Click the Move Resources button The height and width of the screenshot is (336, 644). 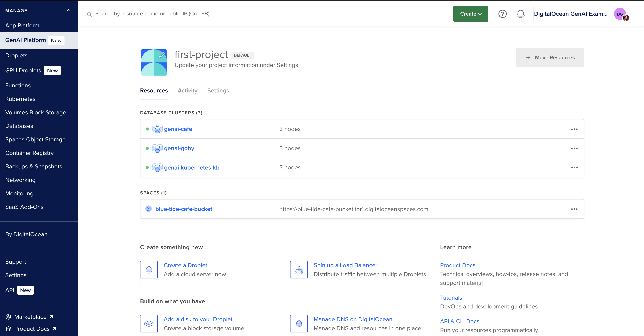(x=550, y=58)
